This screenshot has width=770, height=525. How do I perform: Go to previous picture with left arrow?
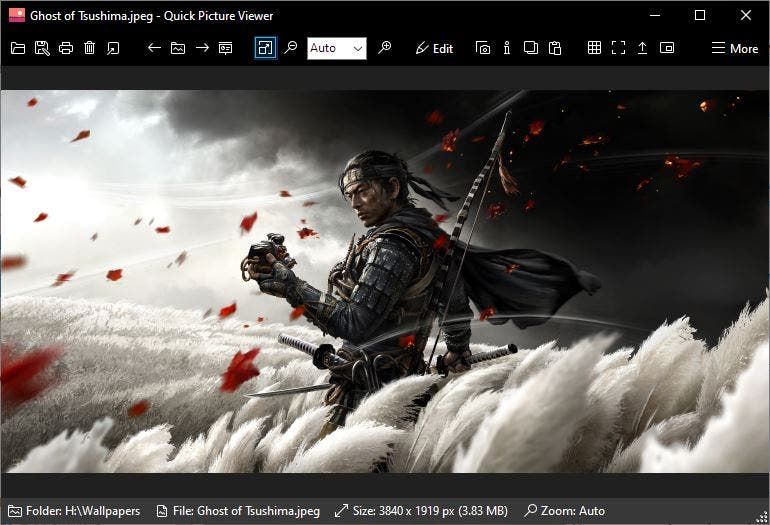(x=154, y=48)
